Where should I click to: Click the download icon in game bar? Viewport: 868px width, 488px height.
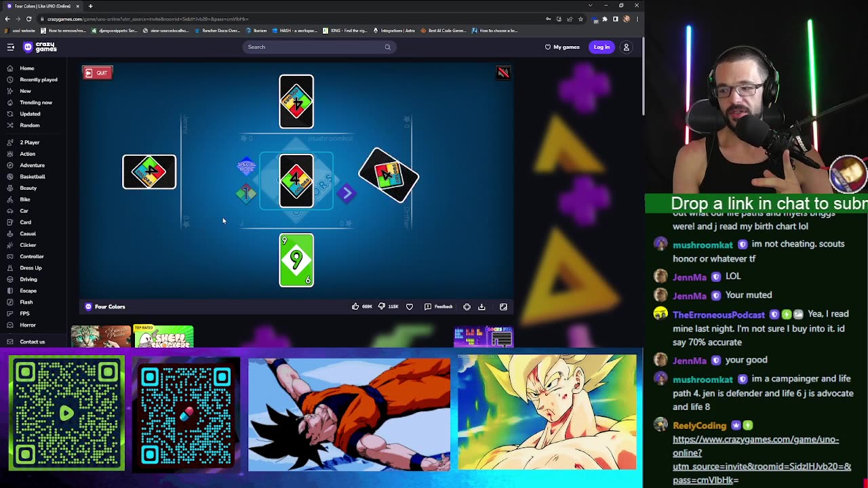point(481,306)
